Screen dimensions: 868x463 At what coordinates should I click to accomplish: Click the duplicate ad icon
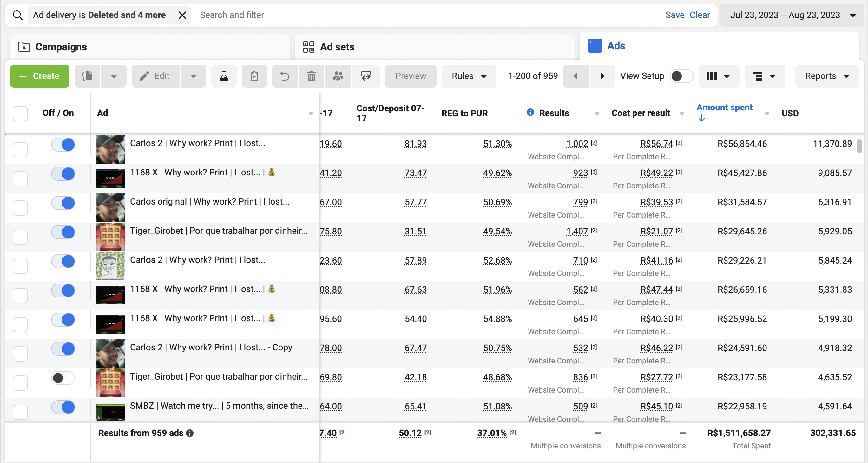(x=87, y=76)
